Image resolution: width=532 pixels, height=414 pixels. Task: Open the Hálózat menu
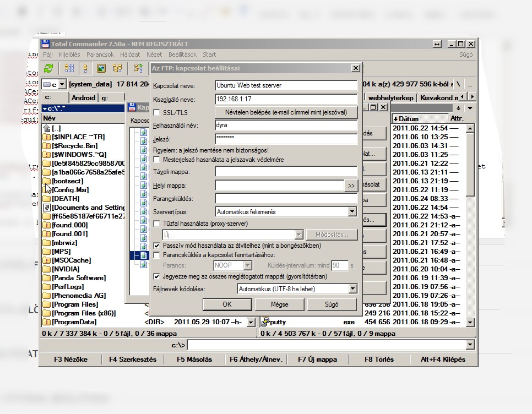point(130,55)
